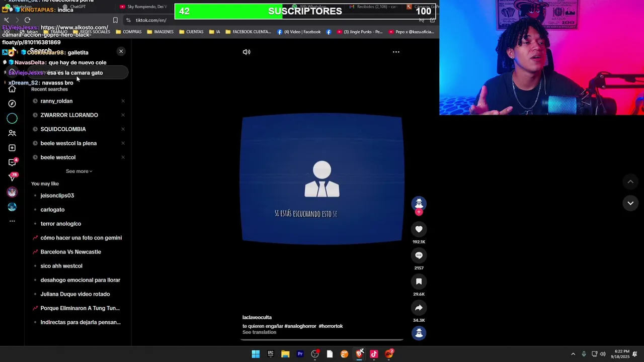The height and width of the screenshot is (362, 644).
Task: Select suggestion Juliana Duque video rotado
Action: 75,294
